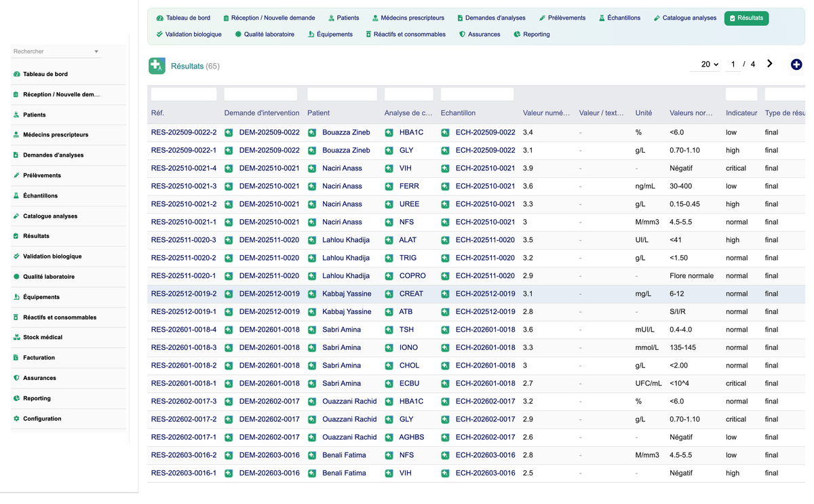This screenshot has width=814, height=504.
Task: Open Tableau de bord sidebar icon
Action: click(x=16, y=74)
